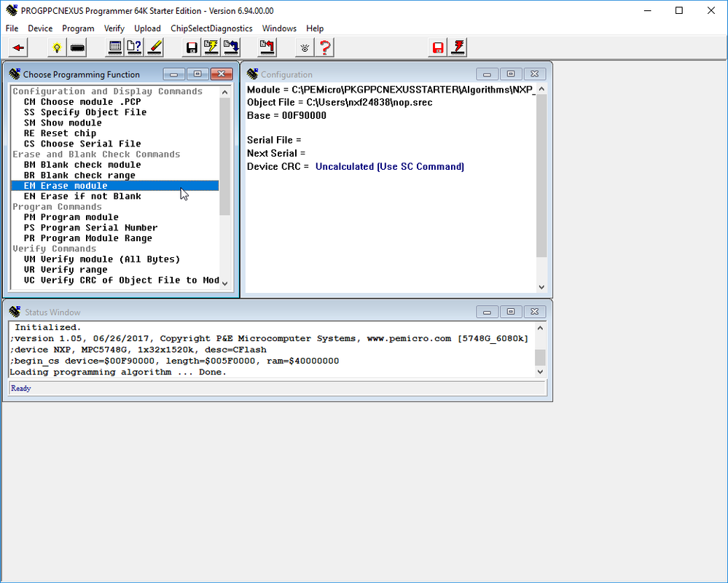Click the black chip toolbar icon

pos(77,47)
